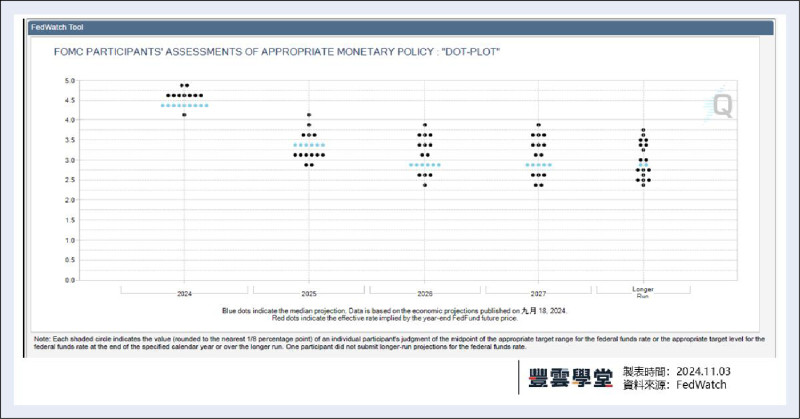Click the blue median dot row for 2027
The image size is (800, 419).
pos(539,165)
